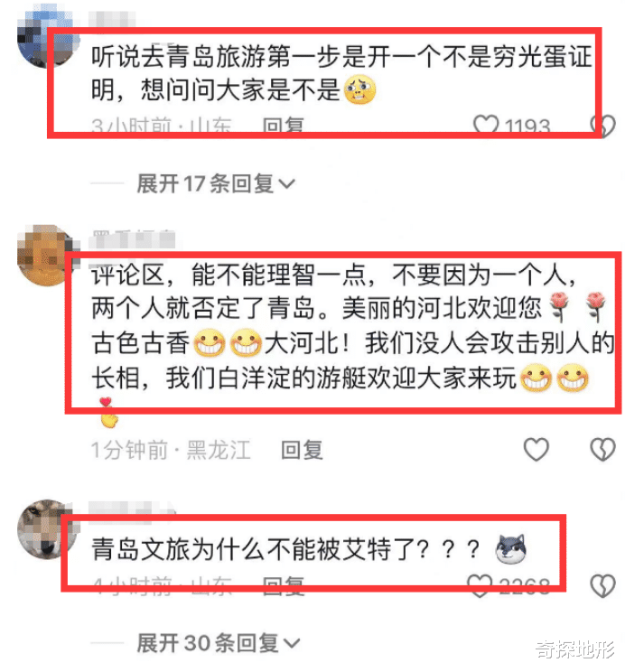The width and height of the screenshot is (625, 672).
Task: Tap the rose emoji after 欢迎您
Action: pyautogui.click(x=559, y=307)
